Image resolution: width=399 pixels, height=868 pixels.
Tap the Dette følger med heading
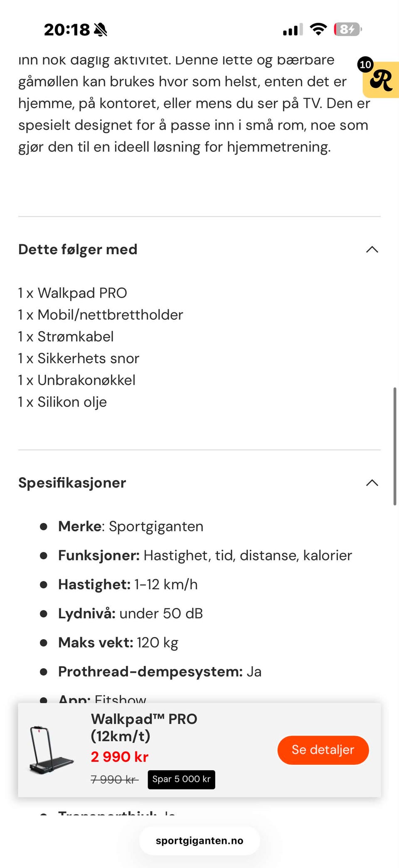78,249
